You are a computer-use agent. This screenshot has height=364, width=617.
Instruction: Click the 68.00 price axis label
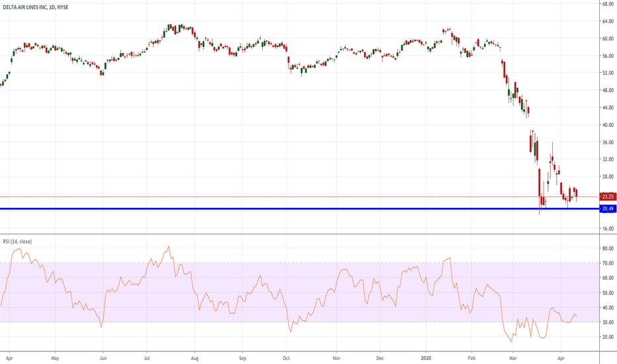tap(608, 4)
